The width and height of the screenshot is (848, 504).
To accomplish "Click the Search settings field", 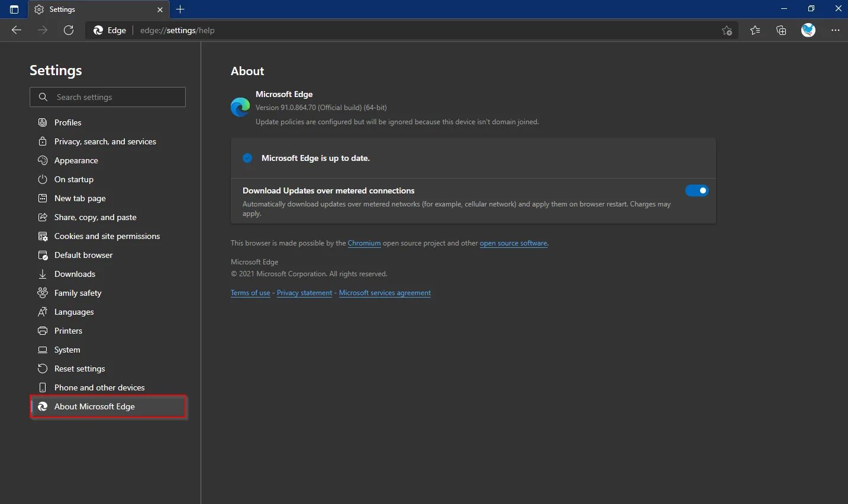I will pyautogui.click(x=108, y=97).
